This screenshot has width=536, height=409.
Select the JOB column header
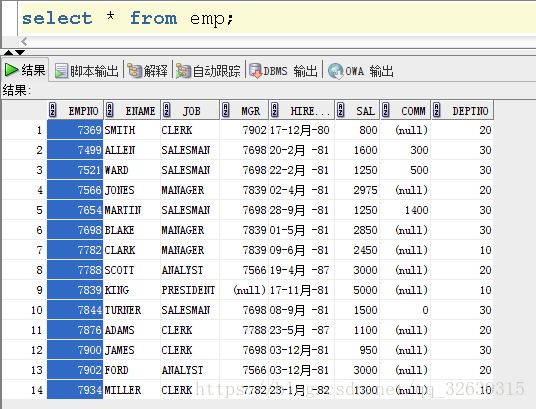(x=190, y=110)
